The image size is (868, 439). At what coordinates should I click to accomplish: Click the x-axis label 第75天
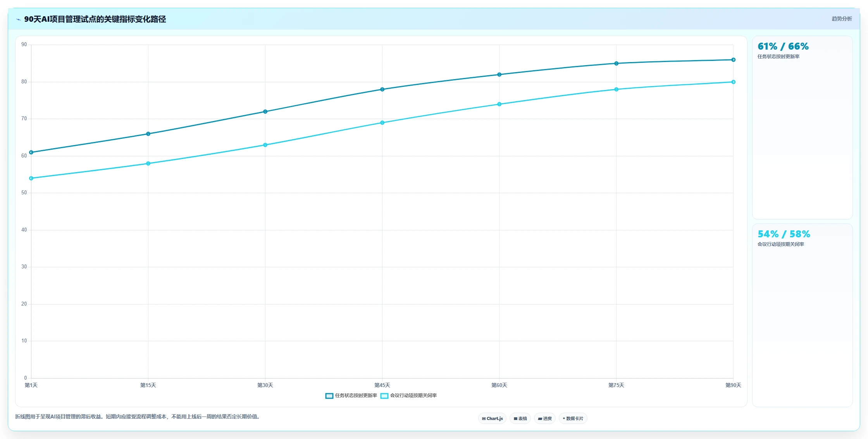pyautogui.click(x=616, y=385)
